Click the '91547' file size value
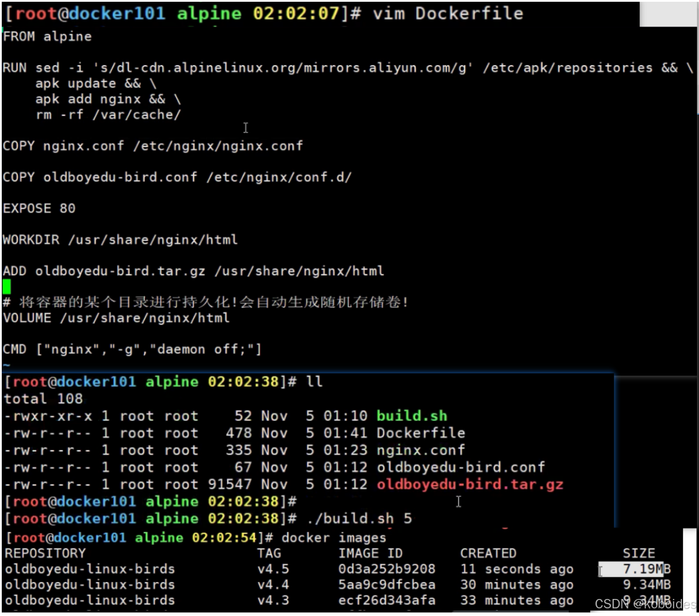The image size is (699, 616). (x=230, y=484)
